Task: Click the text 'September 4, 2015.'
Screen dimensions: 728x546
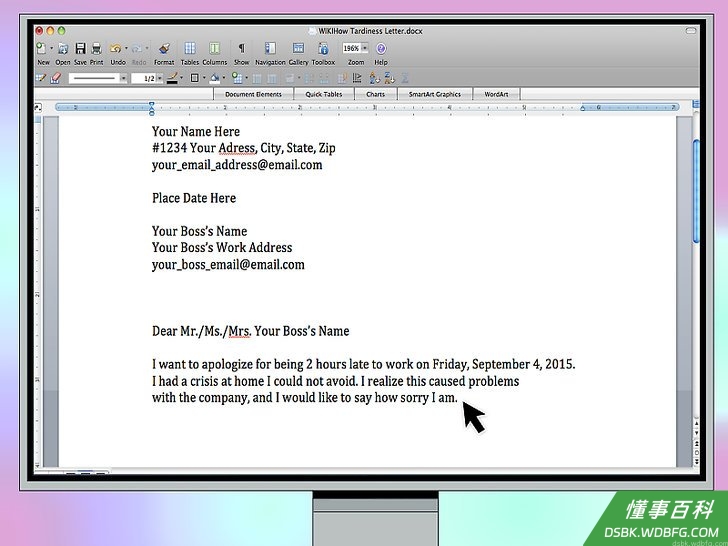Action: click(x=523, y=364)
